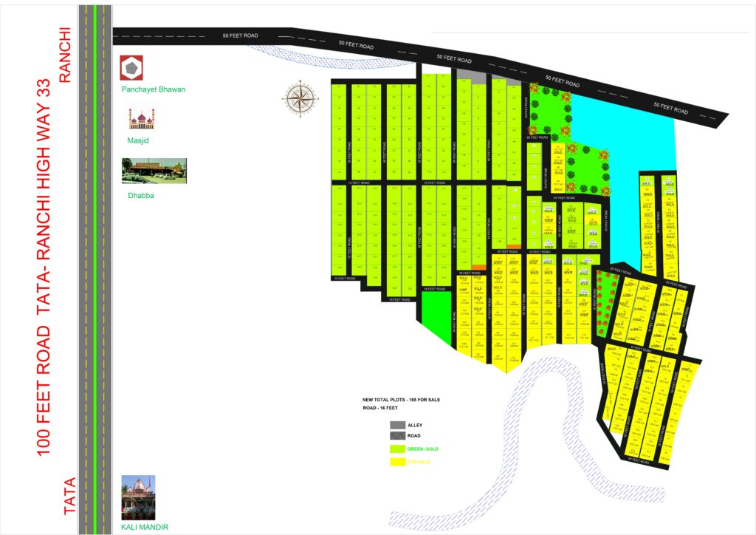This screenshot has width=756, height=535.
Task: Click the Masjid mosque icon
Action: pyautogui.click(x=141, y=119)
